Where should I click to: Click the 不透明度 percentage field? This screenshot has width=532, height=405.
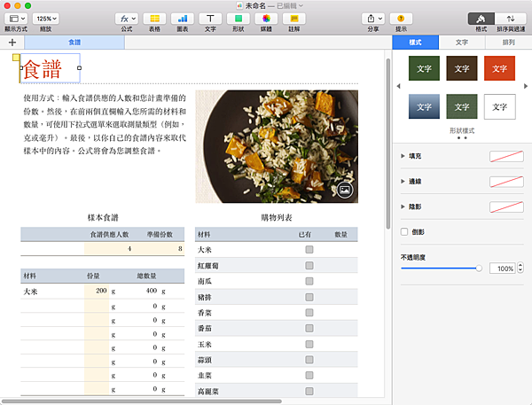[x=504, y=268]
